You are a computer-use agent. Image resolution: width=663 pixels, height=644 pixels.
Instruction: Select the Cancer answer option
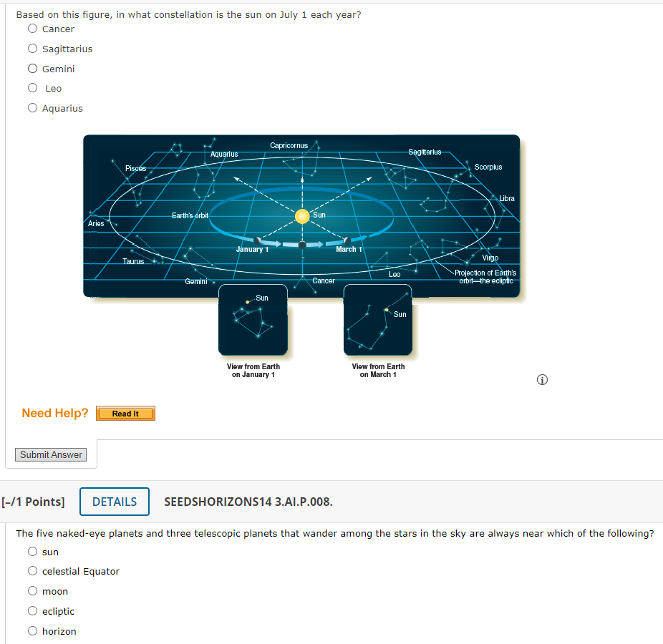(x=32, y=29)
